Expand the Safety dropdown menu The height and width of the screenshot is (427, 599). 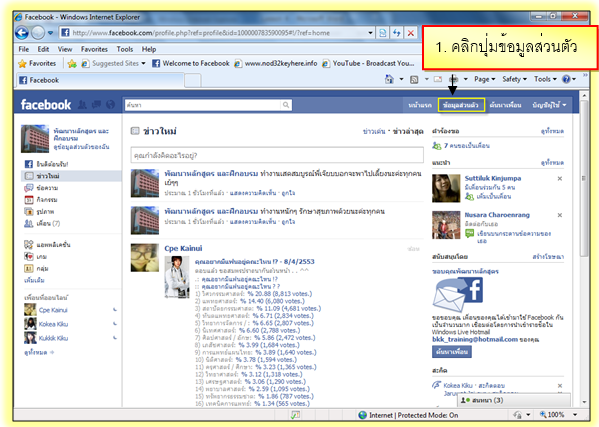514,79
